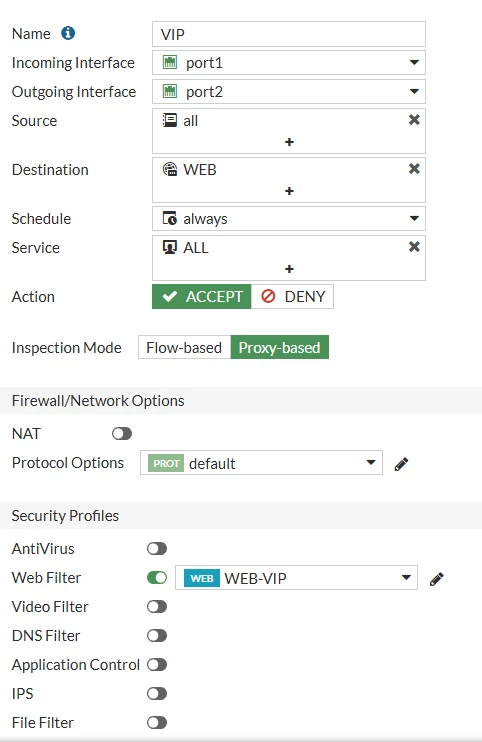The height and width of the screenshot is (742, 482).
Task: Open the Incoming Interface port1 dropdown
Action: (289, 62)
